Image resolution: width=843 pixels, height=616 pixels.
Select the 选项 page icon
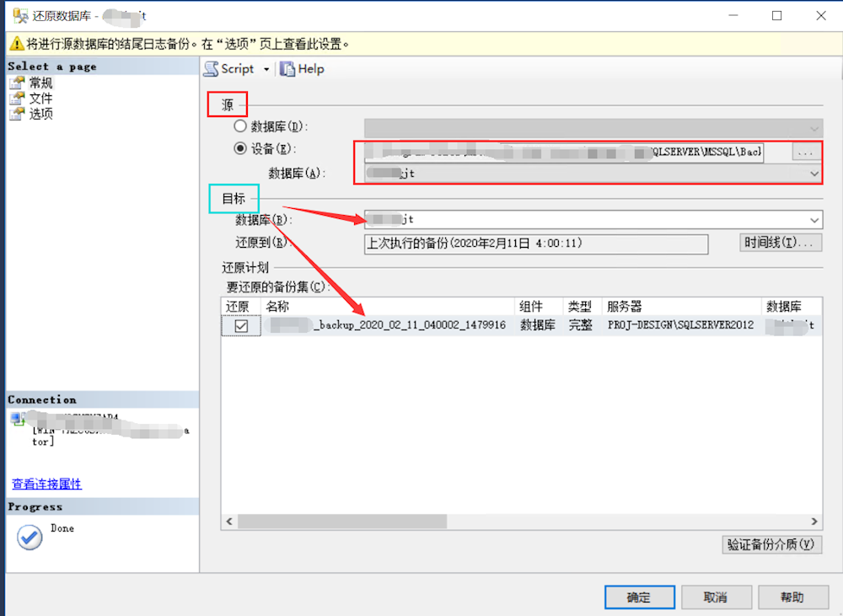pyautogui.click(x=18, y=114)
